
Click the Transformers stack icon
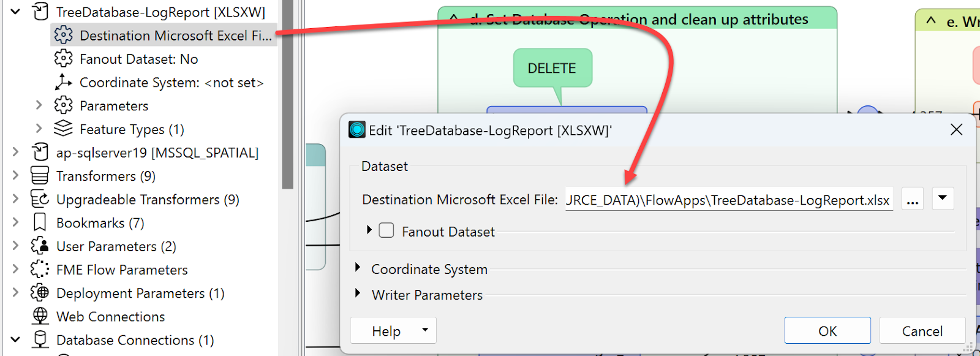click(x=40, y=176)
